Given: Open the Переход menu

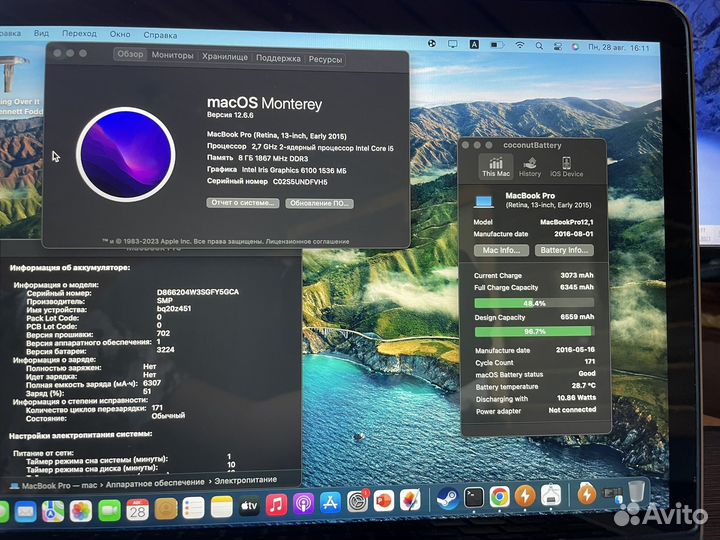Looking at the screenshot, I should click(x=79, y=34).
